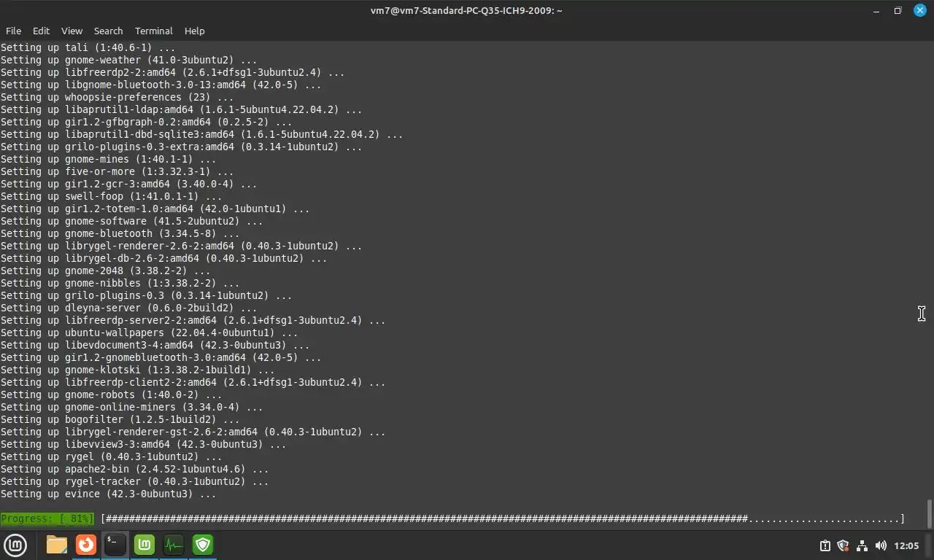Open the File menu
Screen dimensions: 934x560
pos(13,31)
